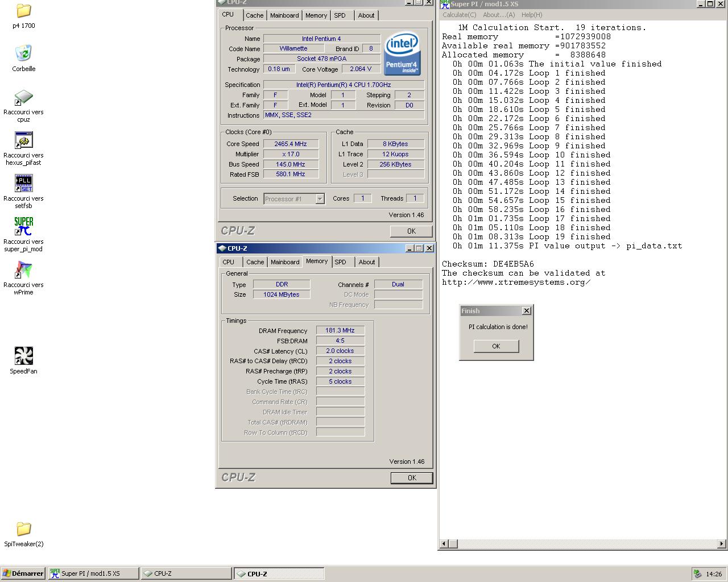This screenshot has width=728, height=582.
Task: Click the Loop 19 finished line
Action: [x=532, y=236]
